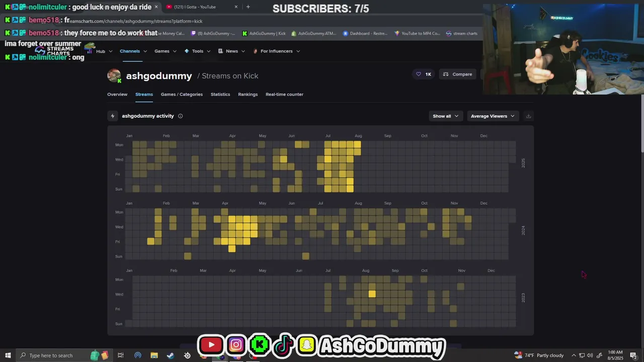This screenshot has height=362, width=644.
Task: Click the page vertical scrollbar
Action: click(641, 123)
